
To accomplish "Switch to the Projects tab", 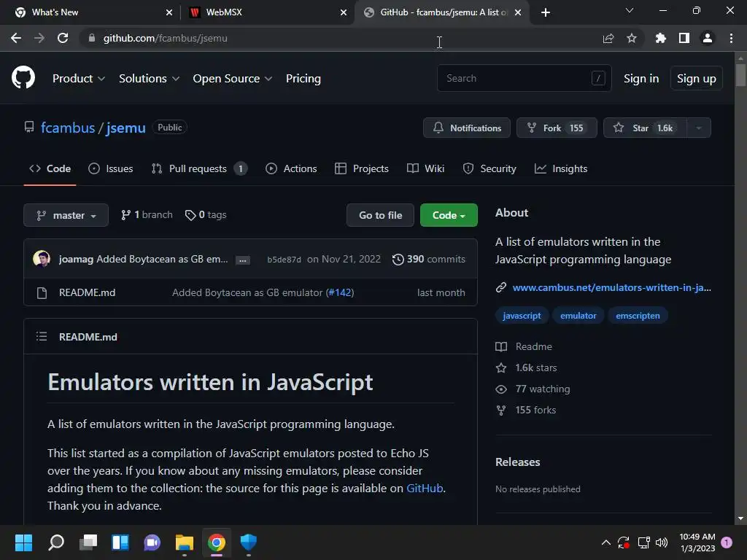I will (362, 168).
